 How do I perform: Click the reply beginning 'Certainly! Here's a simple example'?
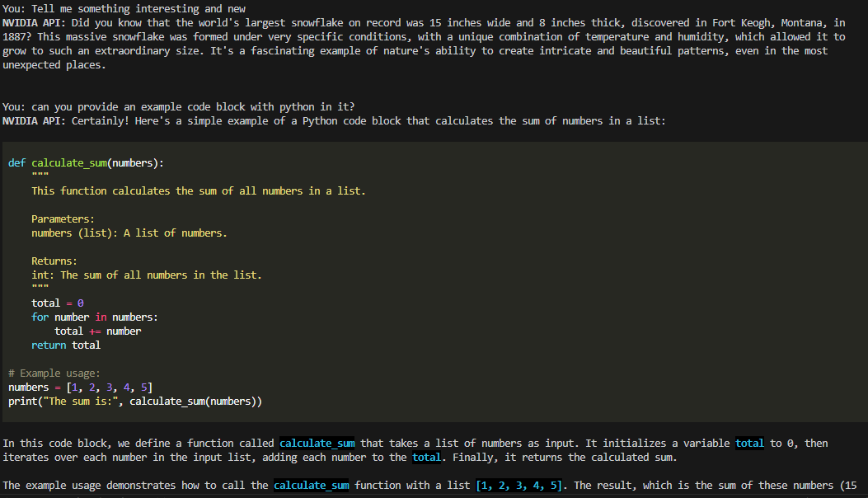368,120
